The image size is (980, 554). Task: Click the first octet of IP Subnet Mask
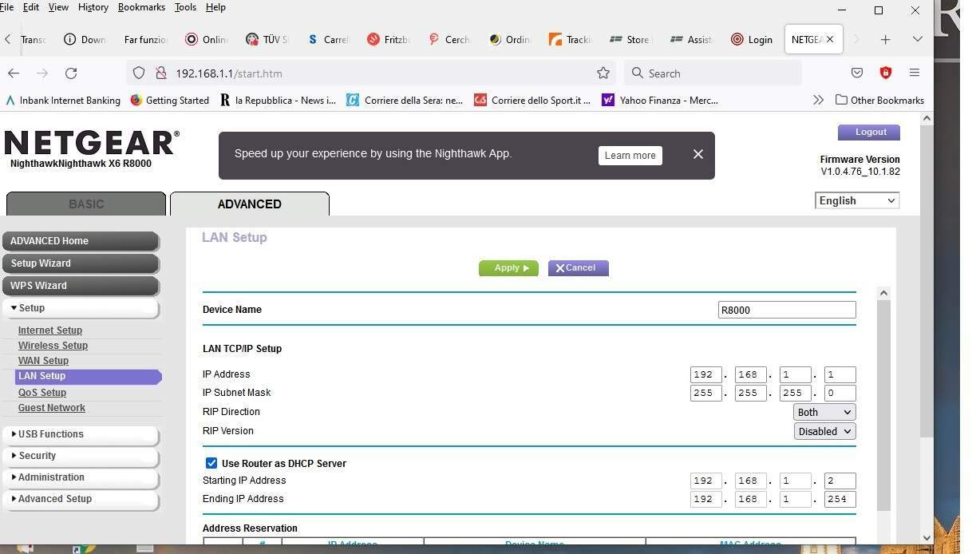[706, 393]
